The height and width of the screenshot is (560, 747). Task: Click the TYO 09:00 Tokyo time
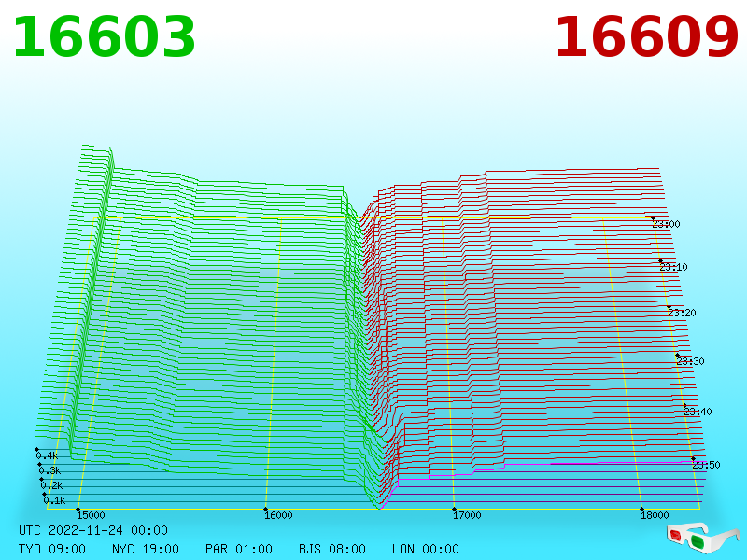pyautogui.click(x=52, y=549)
